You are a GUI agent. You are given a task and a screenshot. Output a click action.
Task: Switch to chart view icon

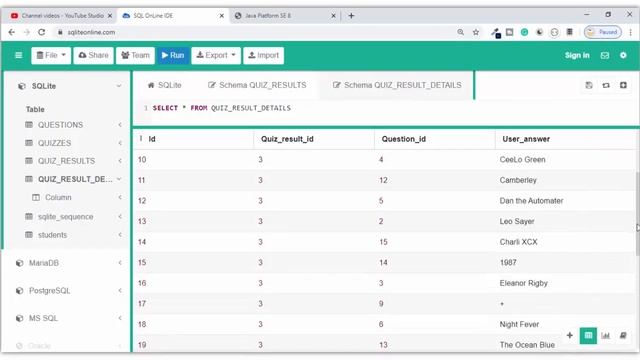point(606,336)
